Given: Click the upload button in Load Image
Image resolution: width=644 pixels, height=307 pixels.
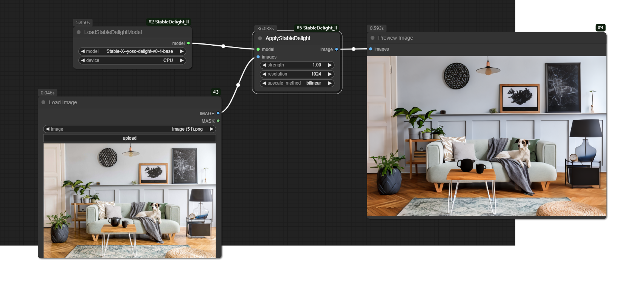Looking at the screenshot, I should (x=130, y=138).
